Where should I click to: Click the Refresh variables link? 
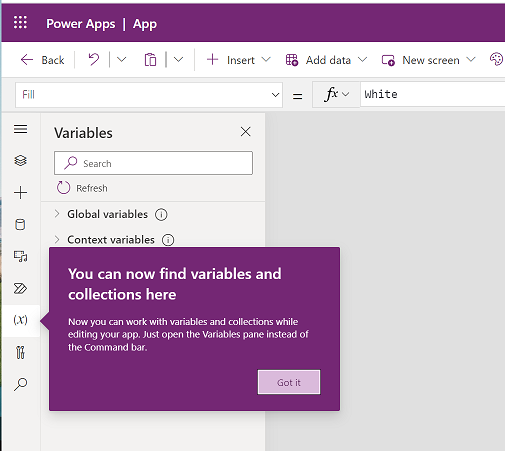coord(82,188)
